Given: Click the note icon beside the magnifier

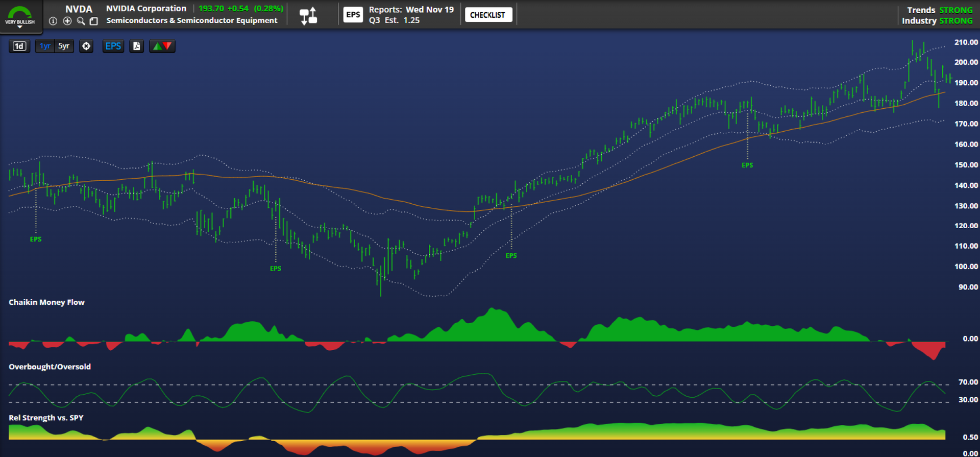Looking at the screenshot, I should (x=94, y=21).
